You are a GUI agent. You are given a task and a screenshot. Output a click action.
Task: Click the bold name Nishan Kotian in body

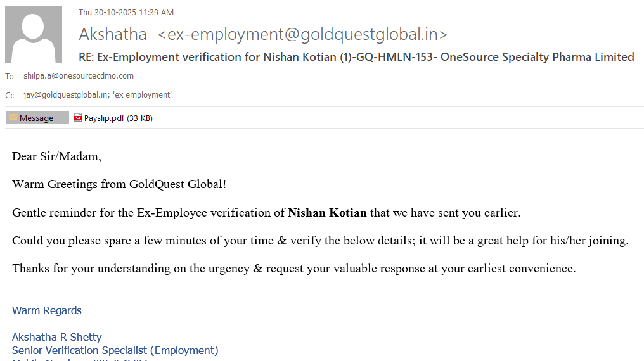click(x=327, y=213)
